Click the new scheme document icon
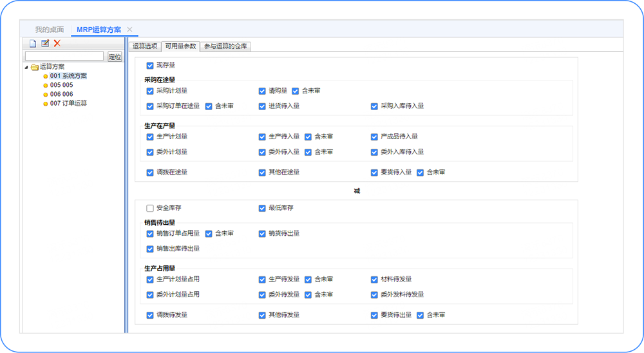 [x=32, y=43]
